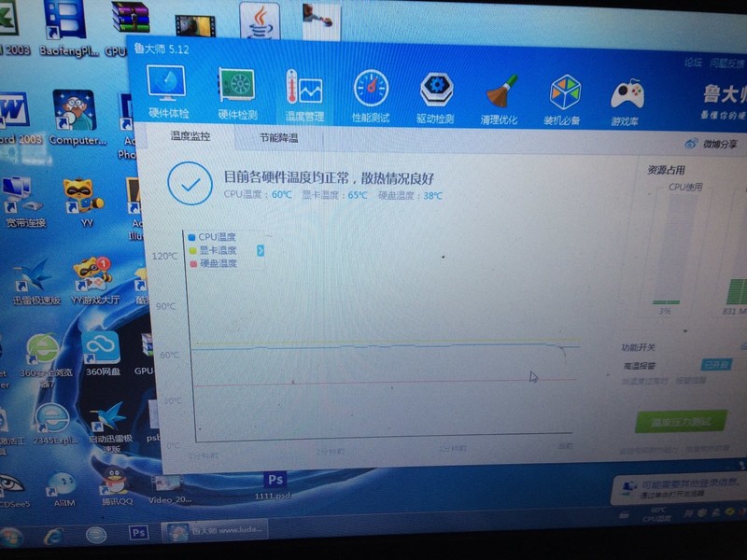Open 清理优化 cleanup optimization section
747x560 pixels.
point(499,100)
